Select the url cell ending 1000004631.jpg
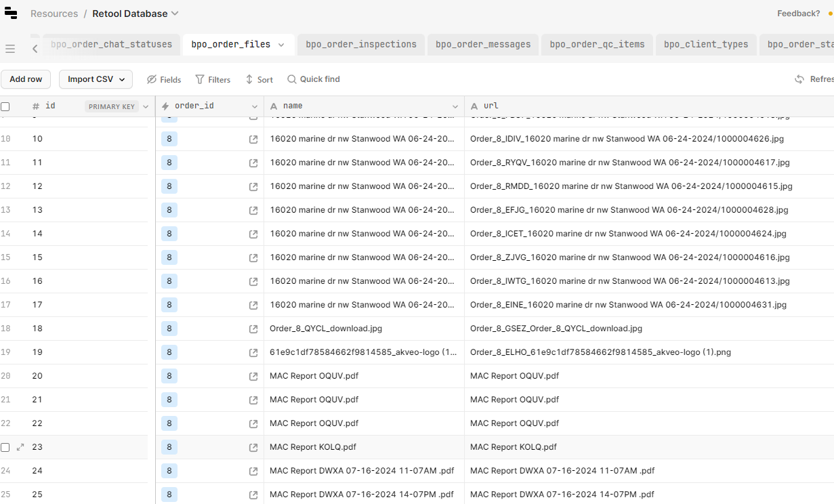 [x=649, y=305]
